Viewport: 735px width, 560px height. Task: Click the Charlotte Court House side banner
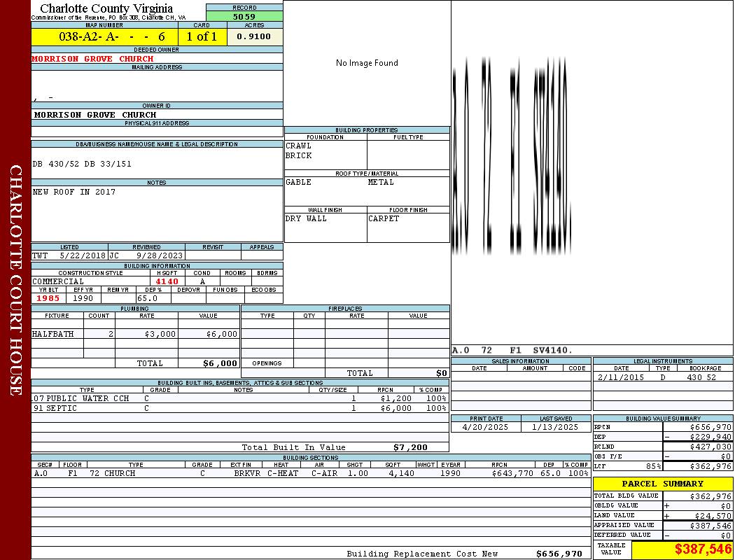pos(15,280)
